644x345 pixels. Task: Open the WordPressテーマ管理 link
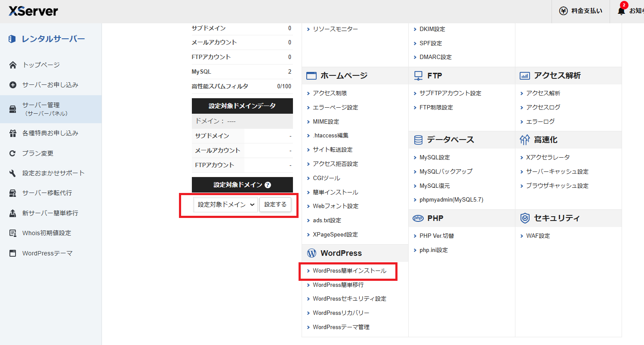(x=341, y=327)
